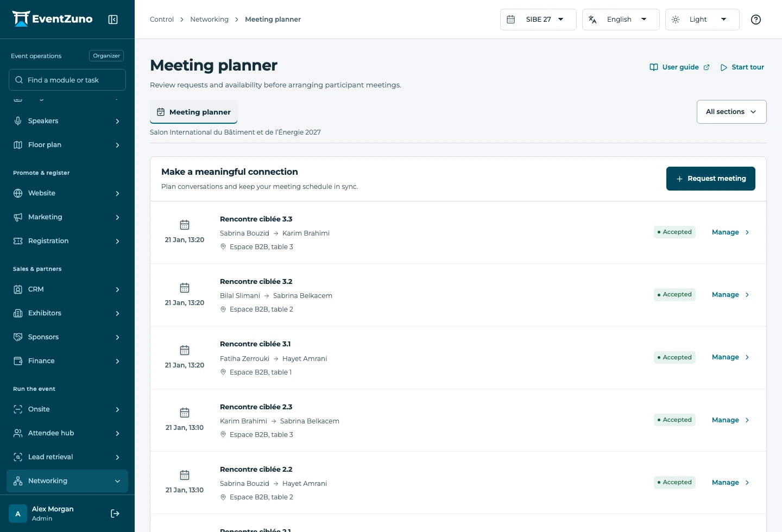
Task: Select the Meeting planner tab
Action: (x=194, y=112)
